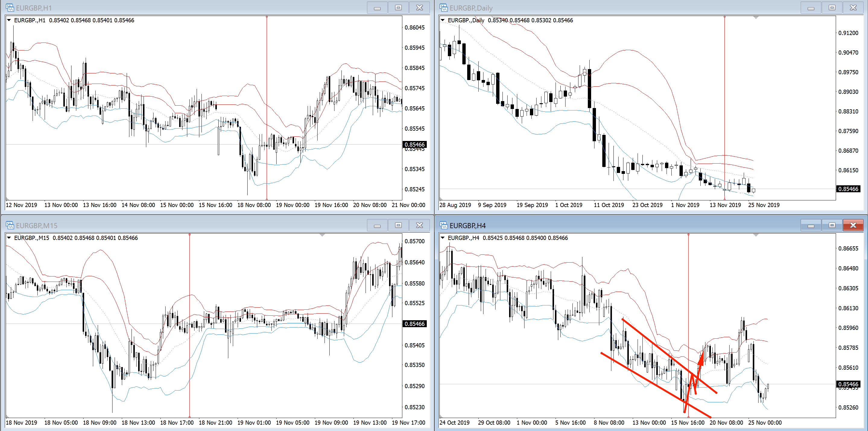Click the chart shift triangle on M15 chart

coord(322,235)
